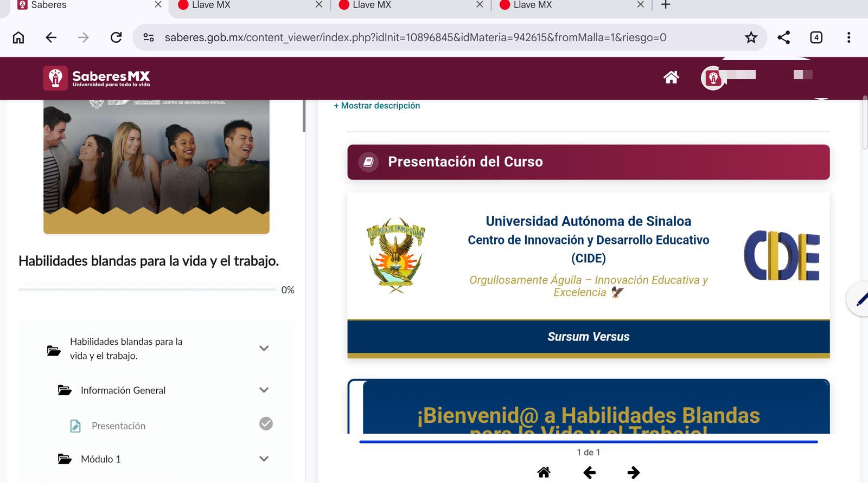Close the last Llave MX tab
This screenshot has height=483, width=868.
coord(641,5)
